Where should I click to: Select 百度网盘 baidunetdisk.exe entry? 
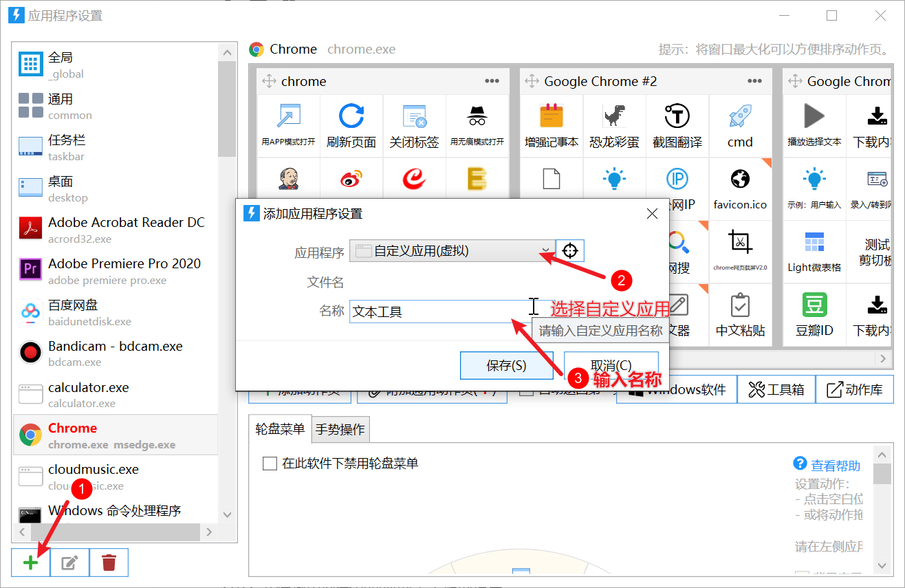pyautogui.click(x=116, y=312)
